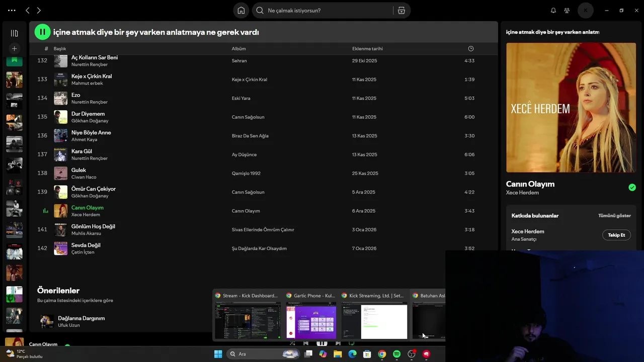Open the Canın Olayım title in the now-playing panel
The image size is (644, 362).
tap(530, 184)
